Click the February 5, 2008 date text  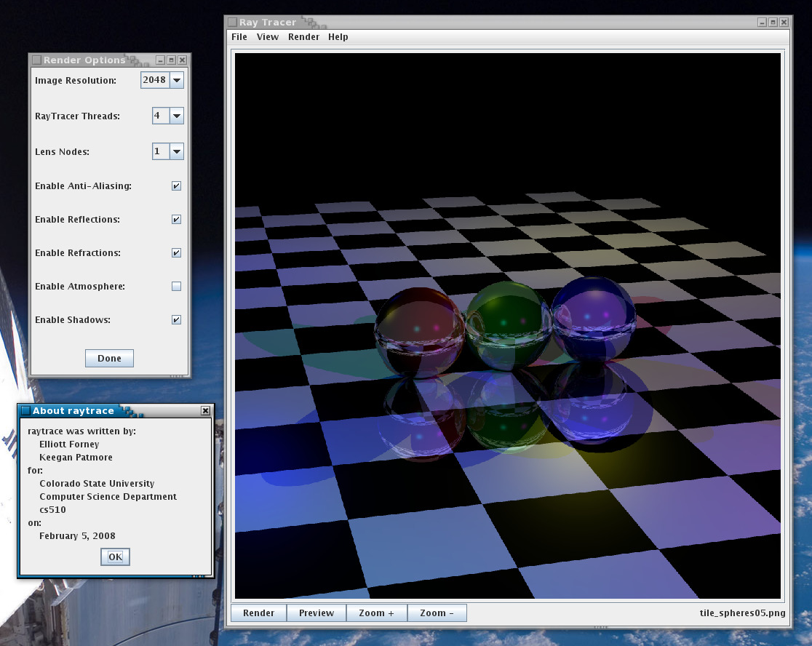(77, 535)
